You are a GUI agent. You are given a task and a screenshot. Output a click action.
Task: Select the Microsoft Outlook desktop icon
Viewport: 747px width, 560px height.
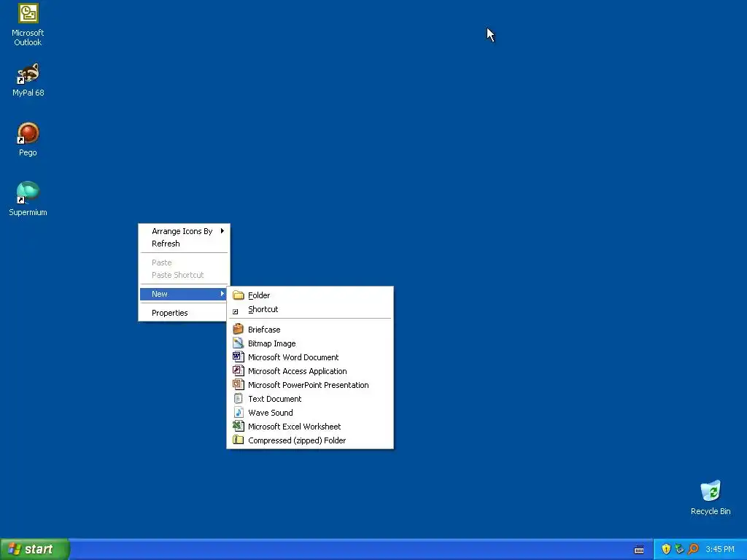tap(28, 25)
